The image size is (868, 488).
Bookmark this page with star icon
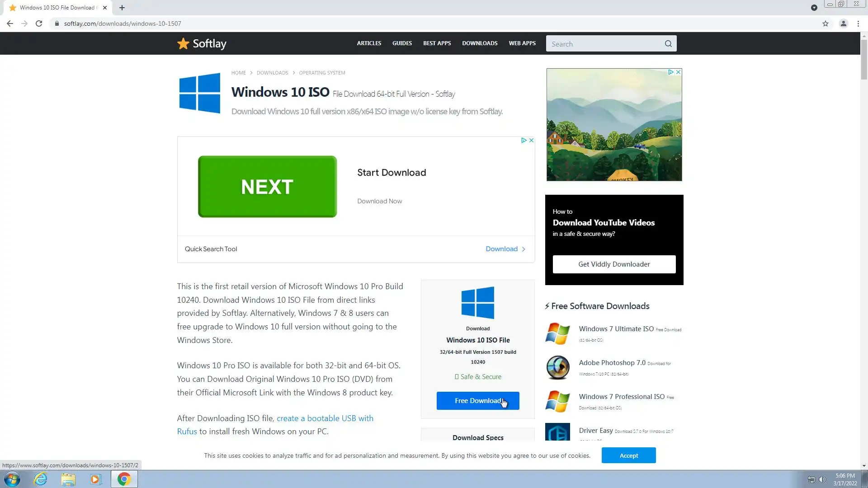coord(825,23)
